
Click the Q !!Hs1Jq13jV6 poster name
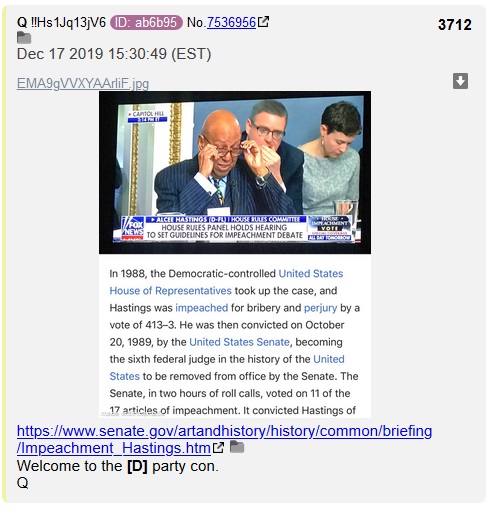[x=61, y=23]
